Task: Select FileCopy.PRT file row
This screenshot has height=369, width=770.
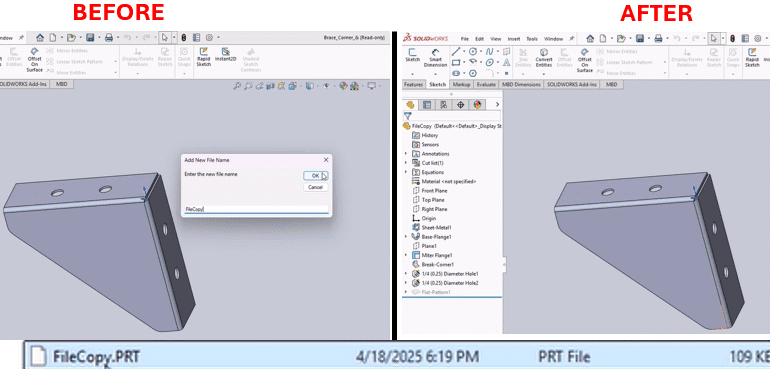Action: (397, 356)
